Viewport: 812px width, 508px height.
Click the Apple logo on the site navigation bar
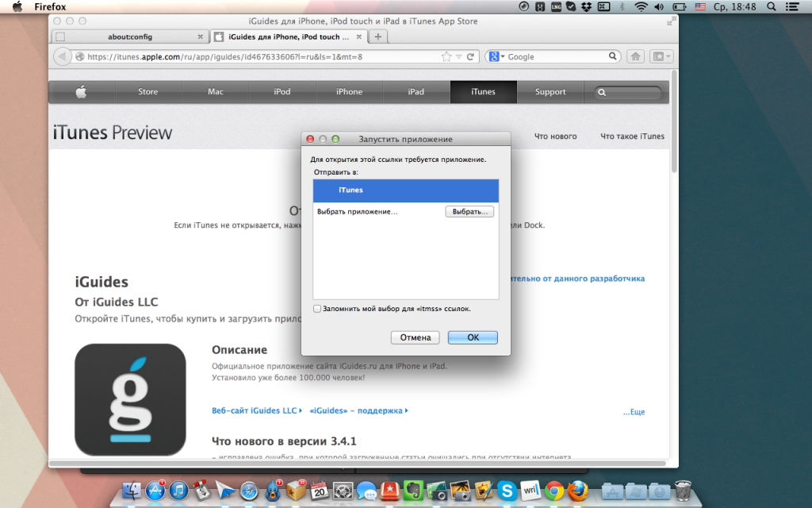tap(82, 92)
